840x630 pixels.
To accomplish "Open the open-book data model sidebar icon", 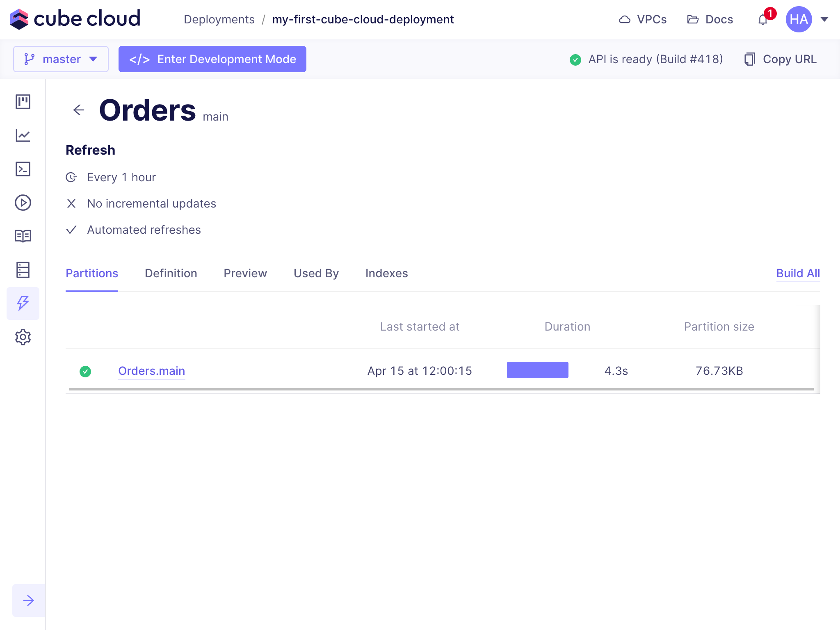I will (23, 236).
